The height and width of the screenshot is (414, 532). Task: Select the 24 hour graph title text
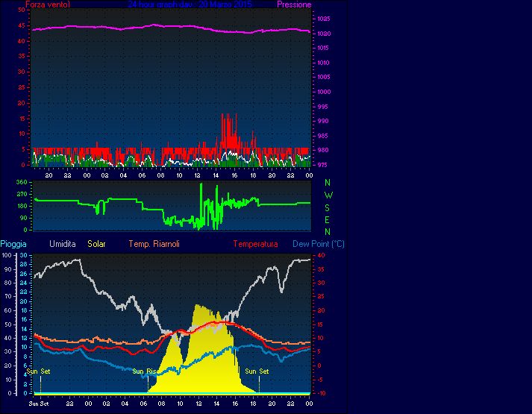pyautogui.click(x=190, y=4)
